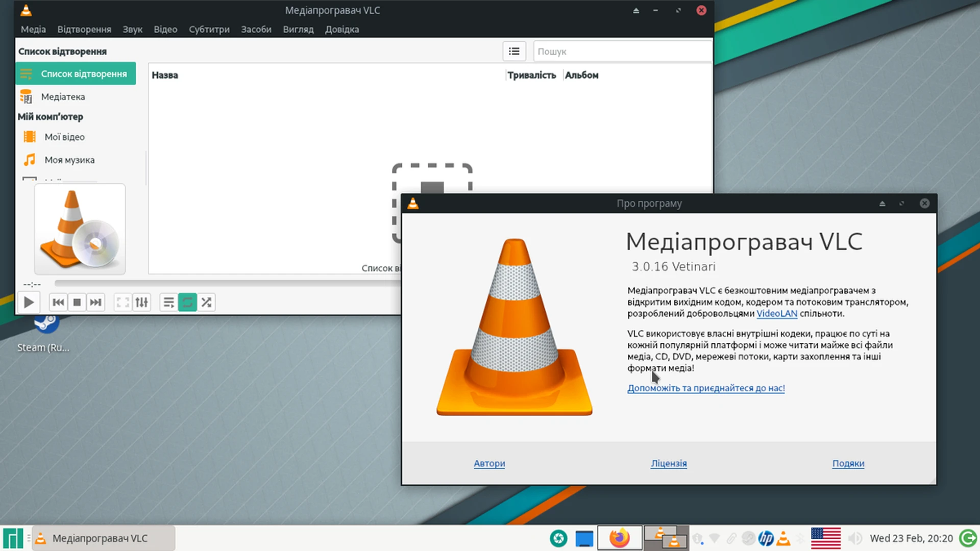The height and width of the screenshot is (551, 980).
Task: Skip to previous track in playlist
Action: [59, 303]
